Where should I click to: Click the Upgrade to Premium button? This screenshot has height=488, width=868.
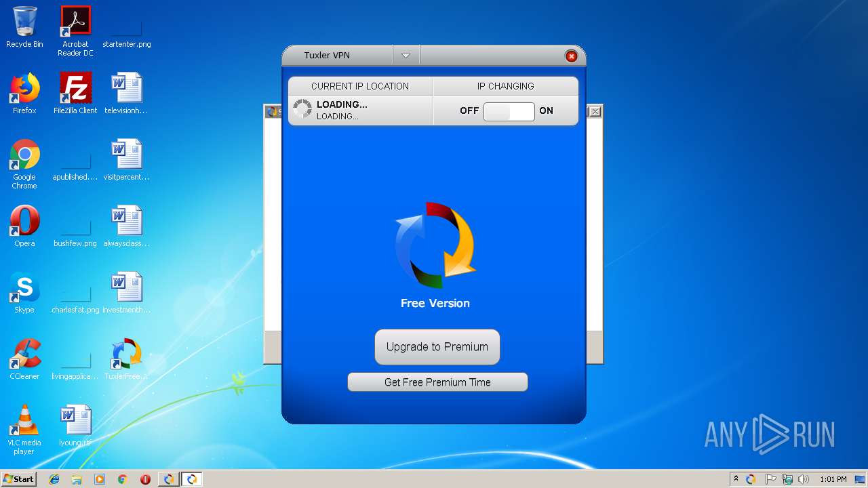(437, 347)
